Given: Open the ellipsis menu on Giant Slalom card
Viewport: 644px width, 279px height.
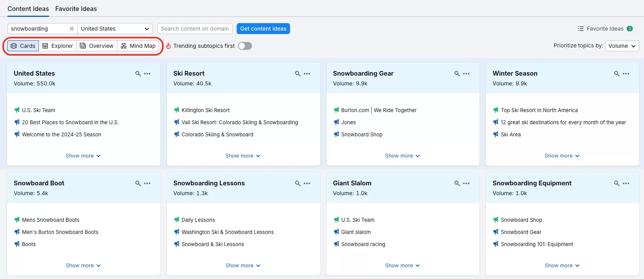Looking at the screenshot, I should (x=466, y=183).
